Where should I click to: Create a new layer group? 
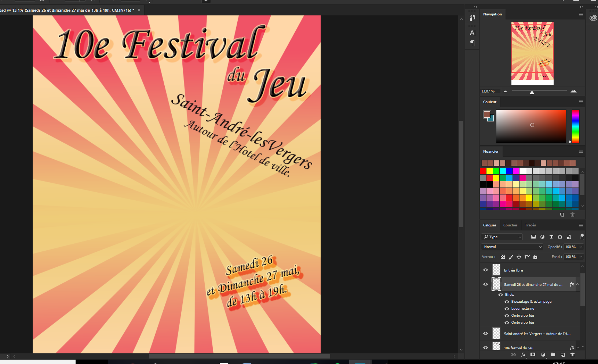pos(553,355)
